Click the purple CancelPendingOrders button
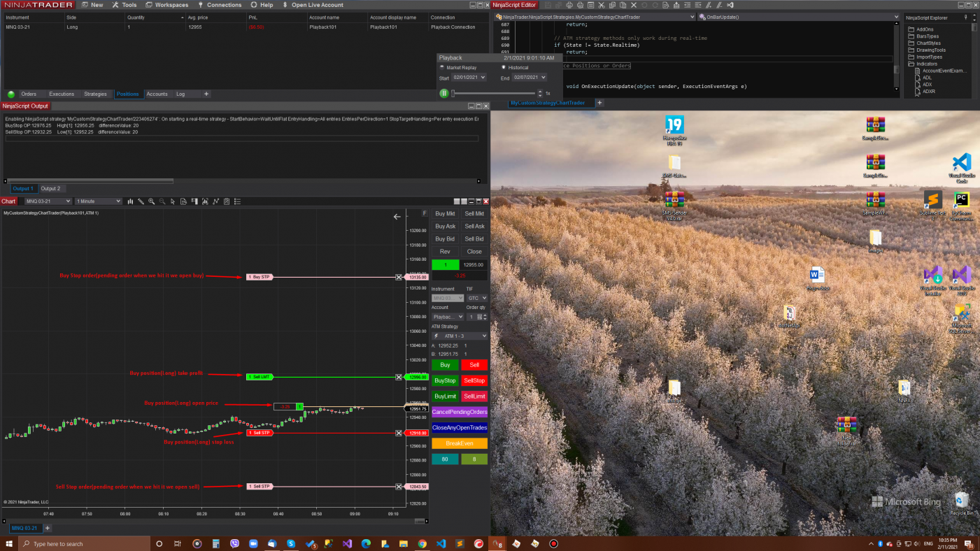 click(460, 412)
